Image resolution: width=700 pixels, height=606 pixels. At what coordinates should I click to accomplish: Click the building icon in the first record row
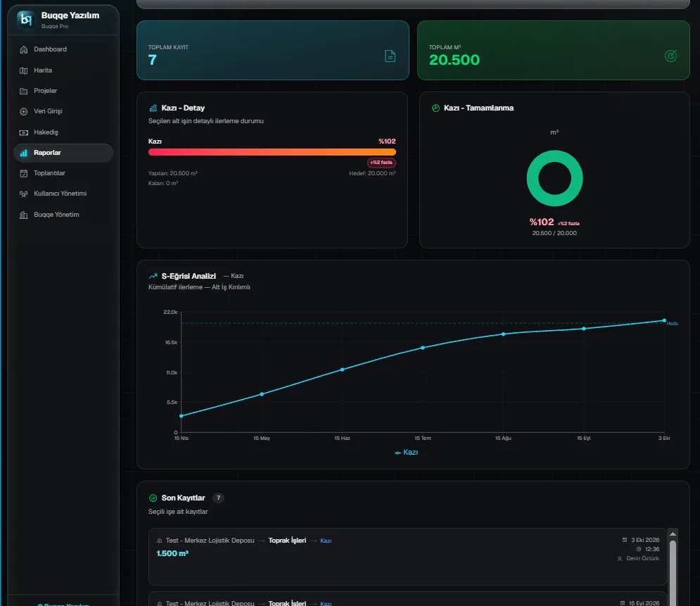pyautogui.click(x=160, y=541)
